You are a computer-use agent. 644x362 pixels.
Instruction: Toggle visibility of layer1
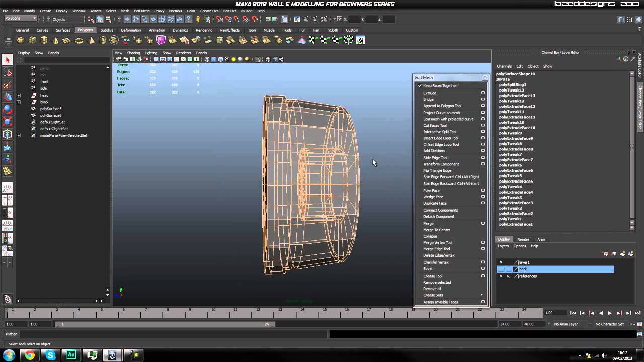[501, 262]
